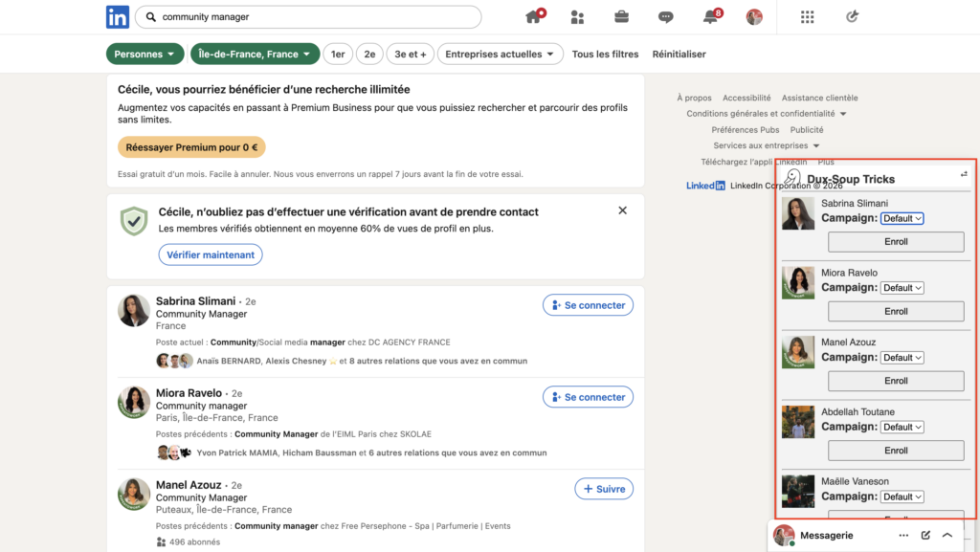
Task: Click the search magnifier icon
Action: coord(150,17)
